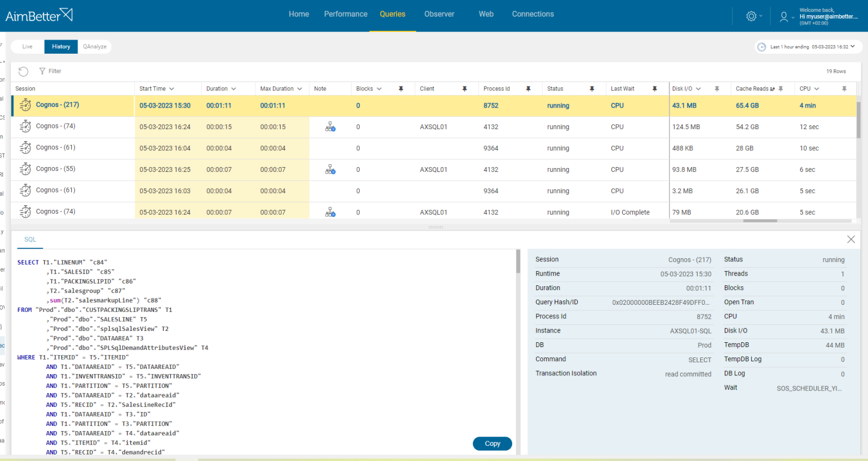Click the table's vertical scrollbar

click(859, 119)
